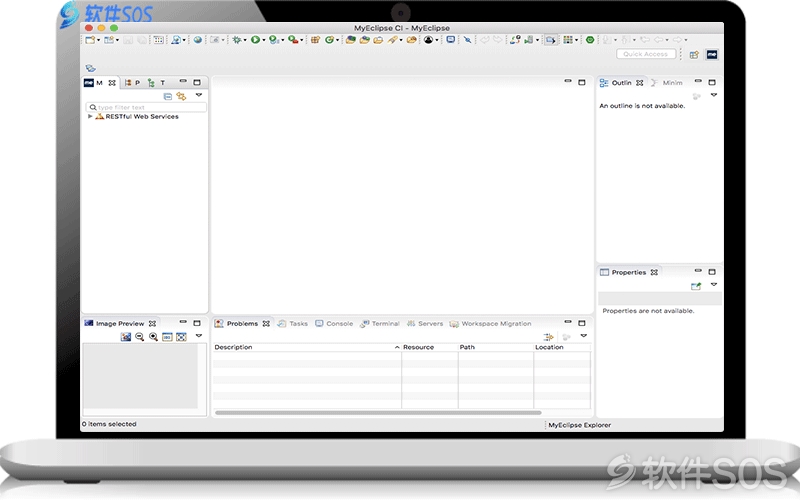
Task: Open the External Tools dropdown arrow
Action: tap(301, 40)
